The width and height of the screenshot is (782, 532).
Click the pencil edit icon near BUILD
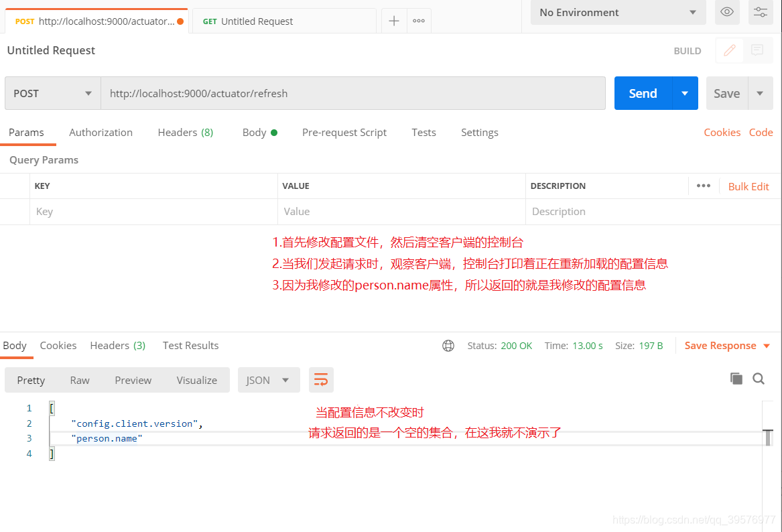click(x=730, y=50)
